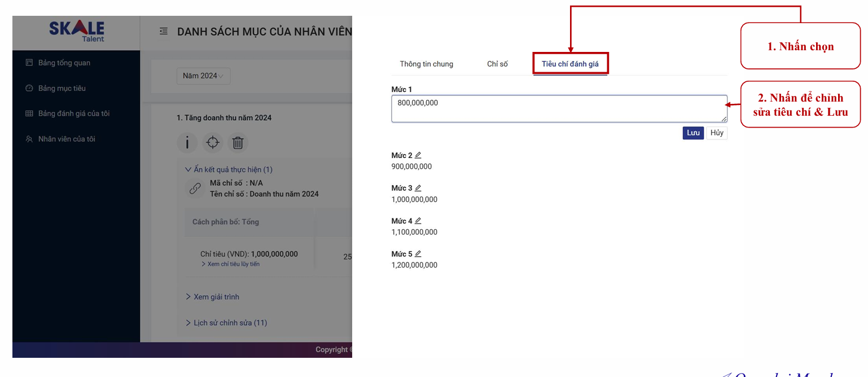Image resolution: width=868 pixels, height=377 pixels.
Task: Click the edit pencil next to Mức 5
Action: (418, 254)
